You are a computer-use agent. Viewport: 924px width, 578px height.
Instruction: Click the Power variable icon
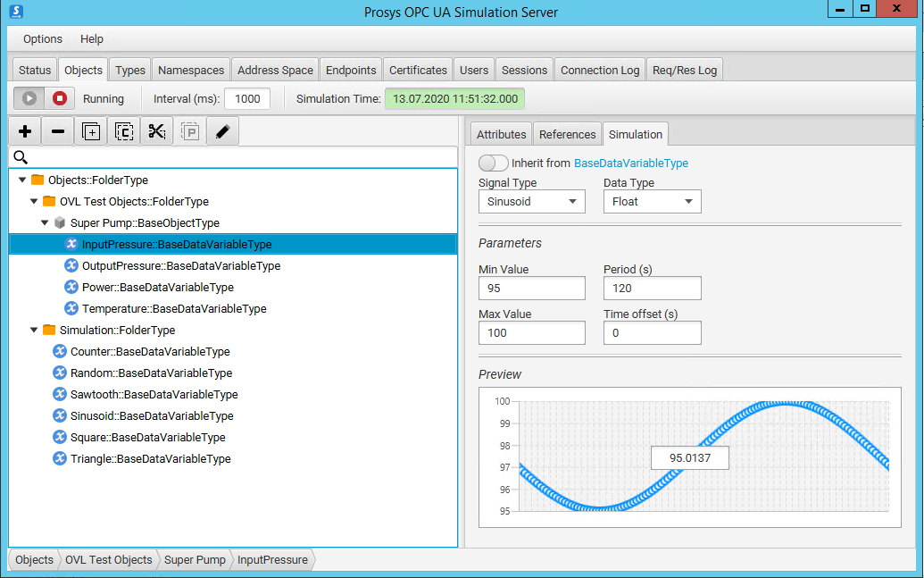point(71,288)
